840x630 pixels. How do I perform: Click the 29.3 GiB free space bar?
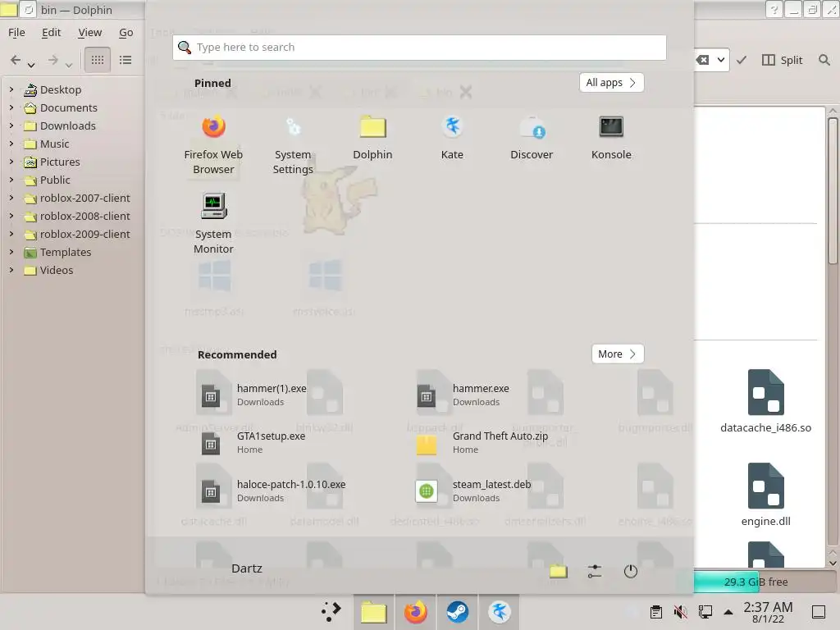pos(756,582)
